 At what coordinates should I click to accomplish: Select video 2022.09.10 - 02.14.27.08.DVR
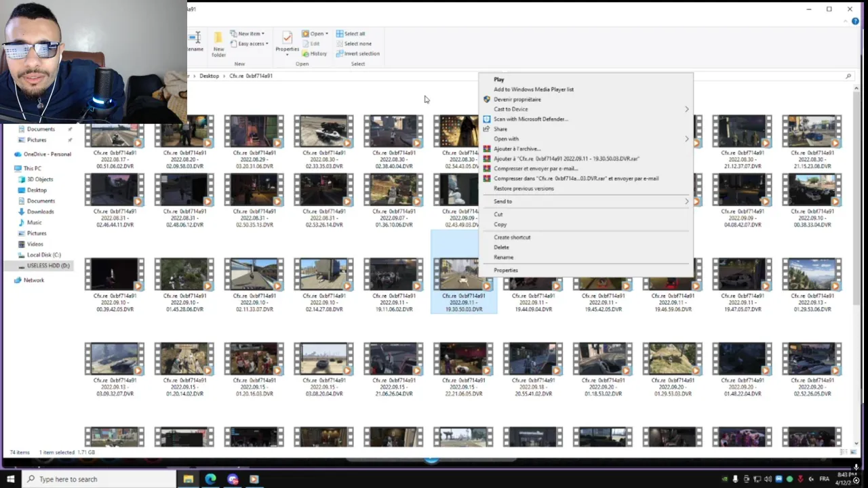pyautogui.click(x=323, y=285)
